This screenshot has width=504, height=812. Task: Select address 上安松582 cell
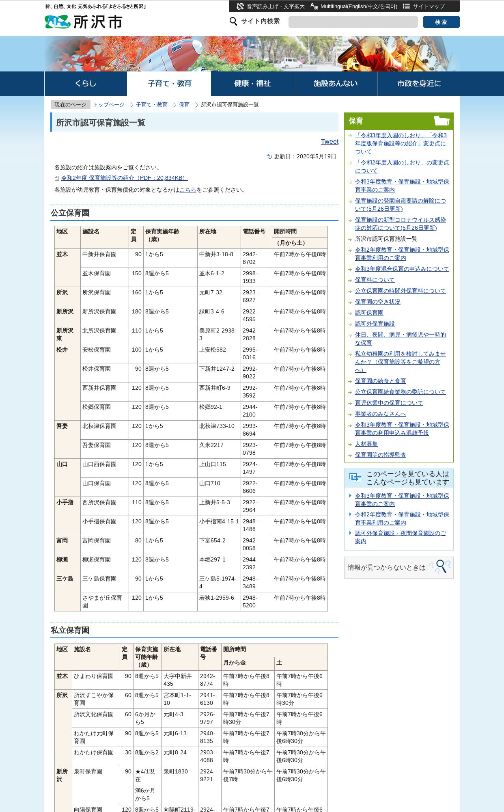(x=219, y=354)
